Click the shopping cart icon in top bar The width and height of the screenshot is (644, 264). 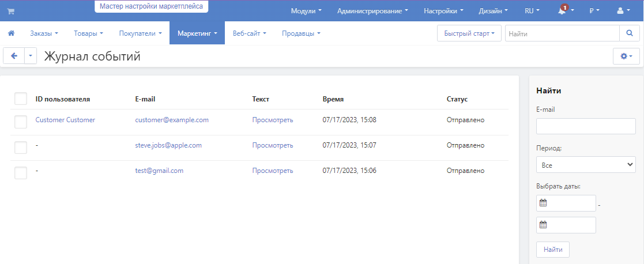click(x=10, y=11)
